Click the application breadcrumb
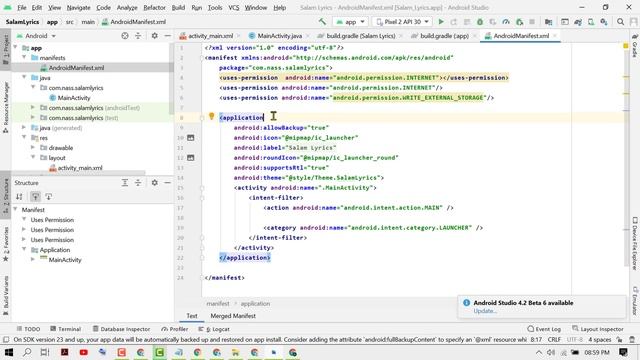This screenshot has height=360, width=640. point(255,304)
